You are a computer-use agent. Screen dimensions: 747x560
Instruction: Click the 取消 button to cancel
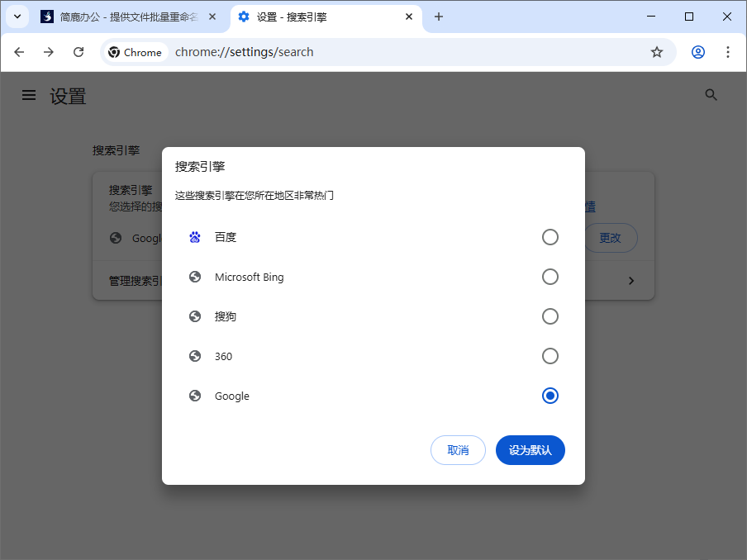[458, 450]
